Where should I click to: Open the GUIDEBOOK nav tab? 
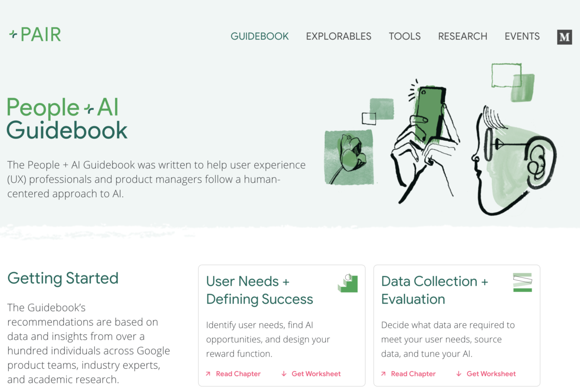coord(260,36)
